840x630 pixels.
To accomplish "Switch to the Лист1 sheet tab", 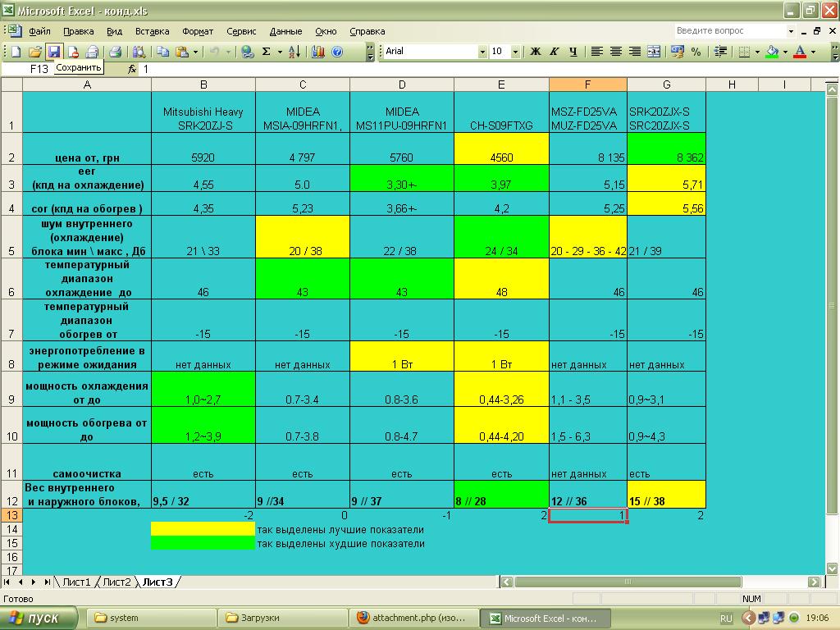I will pos(76,582).
